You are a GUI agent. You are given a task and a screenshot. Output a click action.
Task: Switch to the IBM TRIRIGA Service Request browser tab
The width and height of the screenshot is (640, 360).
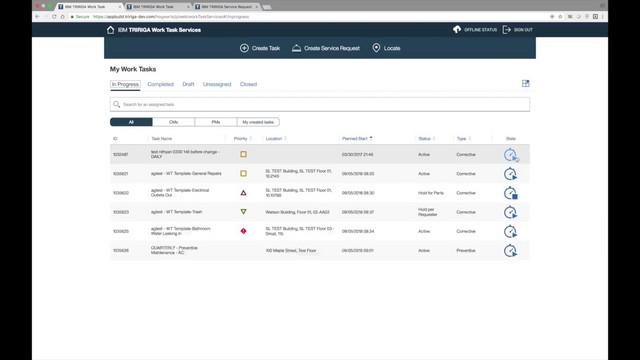click(x=227, y=7)
